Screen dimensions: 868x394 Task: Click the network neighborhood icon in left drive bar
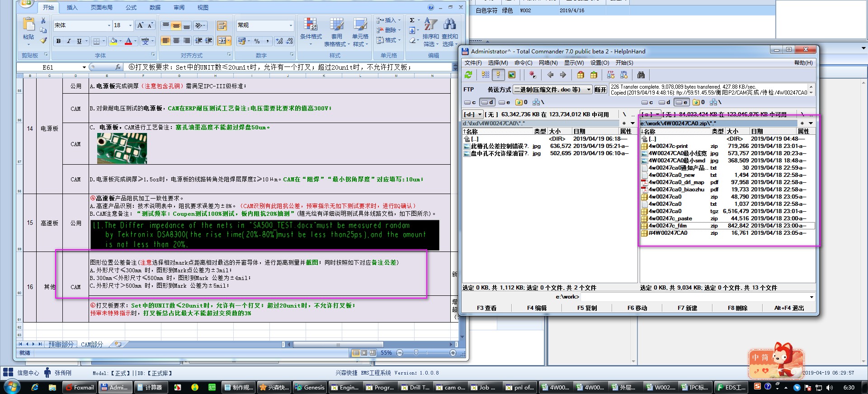(x=537, y=102)
